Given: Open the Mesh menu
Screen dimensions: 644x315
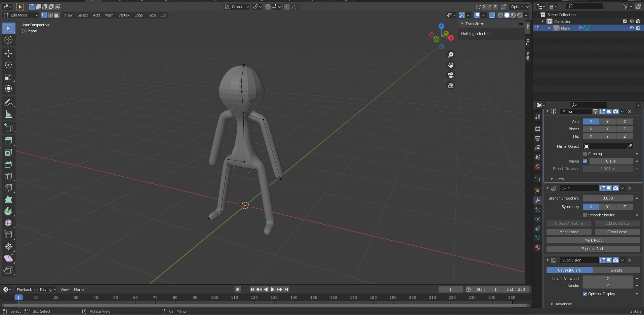Looking at the screenshot, I should [109, 15].
